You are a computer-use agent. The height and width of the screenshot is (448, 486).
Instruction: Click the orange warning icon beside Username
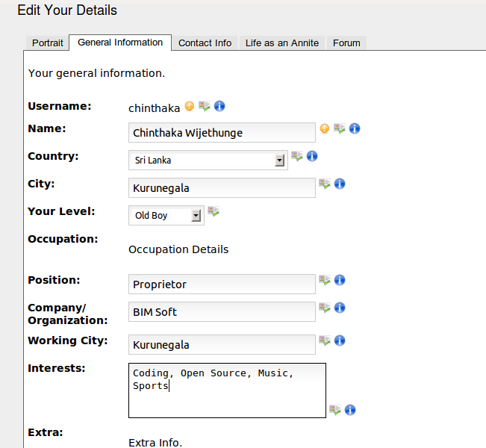(x=190, y=106)
